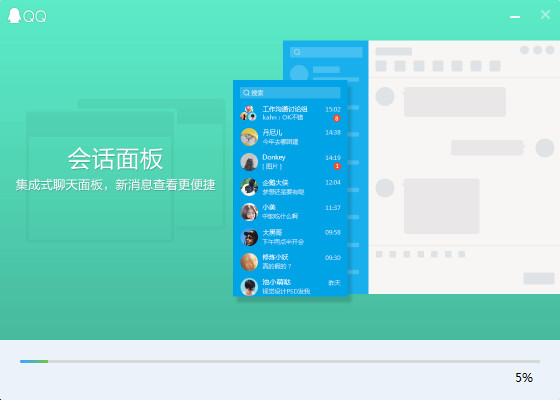The image size is (560, 400).
Task: Click the 09:30 timestamp conversation row
Action: (290, 262)
